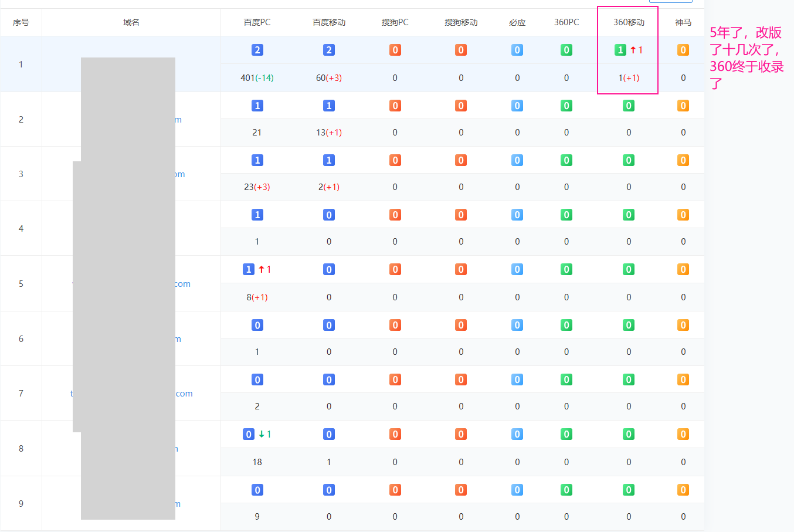Select the 百度移动 column header
The image size is (794, 532).
click(329, 22)
